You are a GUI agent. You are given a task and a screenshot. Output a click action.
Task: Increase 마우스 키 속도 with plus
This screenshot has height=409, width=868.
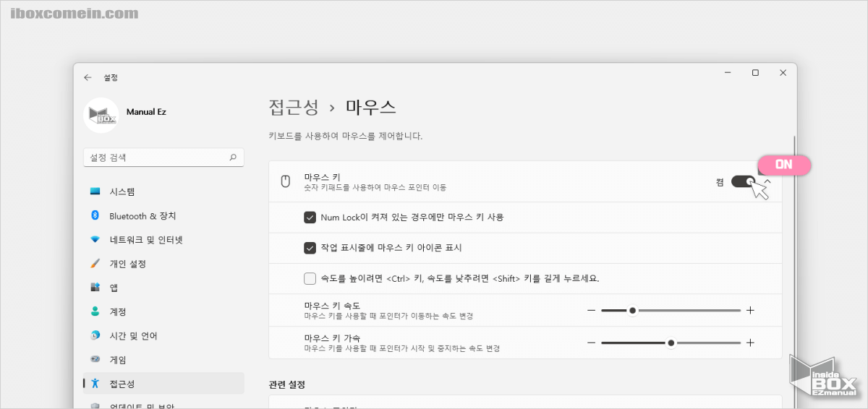[750, 311]
